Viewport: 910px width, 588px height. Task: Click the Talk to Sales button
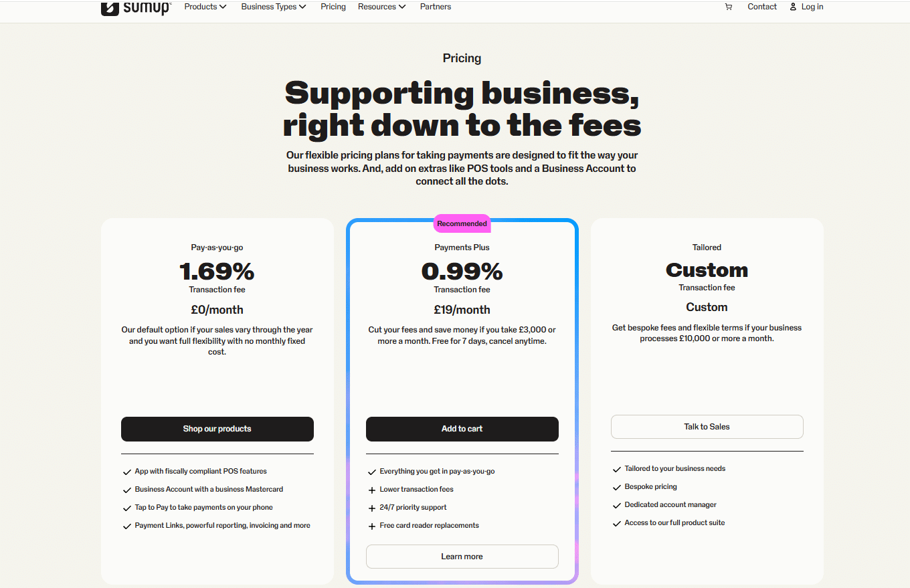(707, 427)
